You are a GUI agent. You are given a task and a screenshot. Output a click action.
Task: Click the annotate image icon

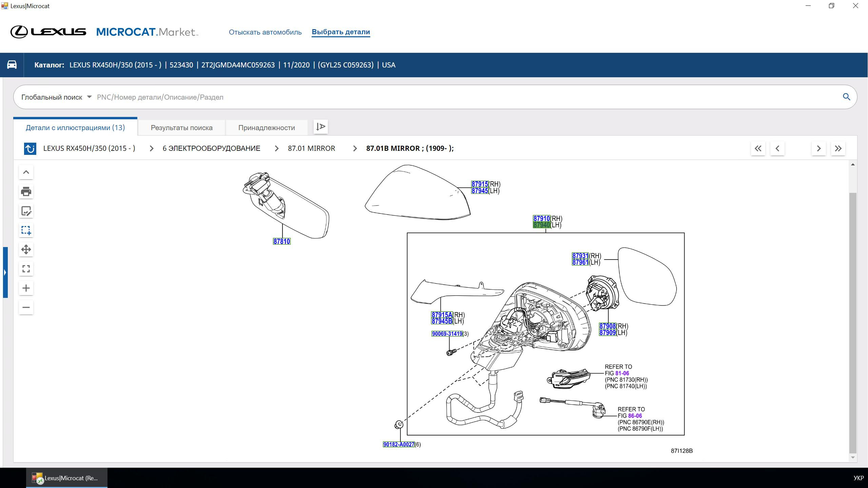tap(26, 211)
